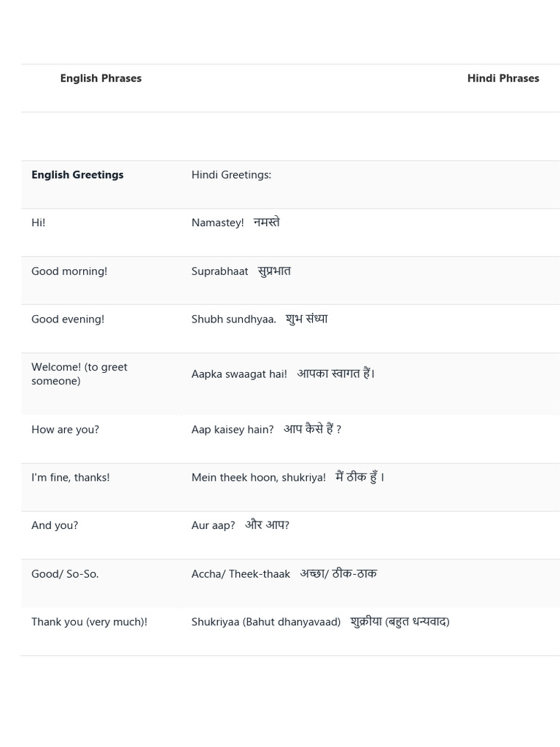This screenshot has width=560, height=747.
Task: Select the I'm fine, thanks! phrase
Action: click(71, 477)
